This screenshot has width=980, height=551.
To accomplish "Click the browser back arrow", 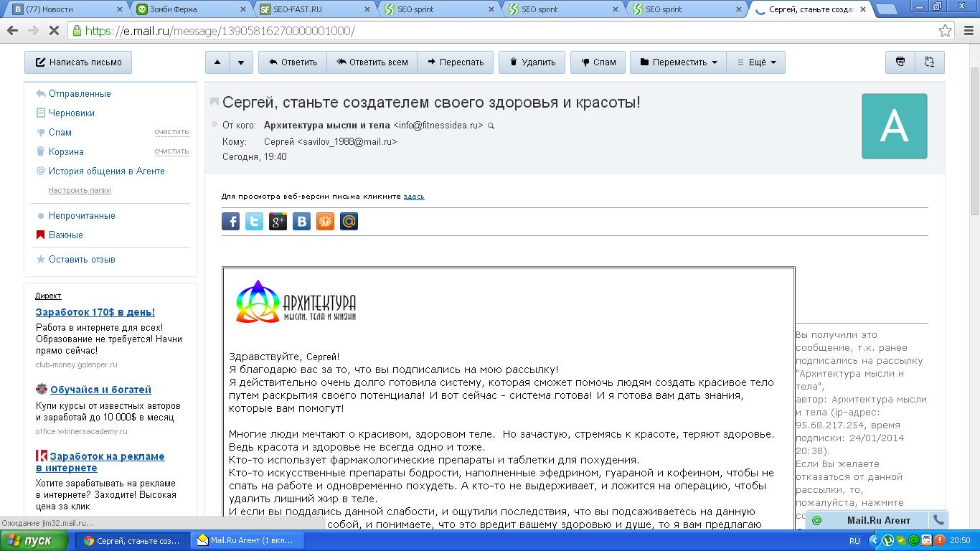I will coord(12,31).
